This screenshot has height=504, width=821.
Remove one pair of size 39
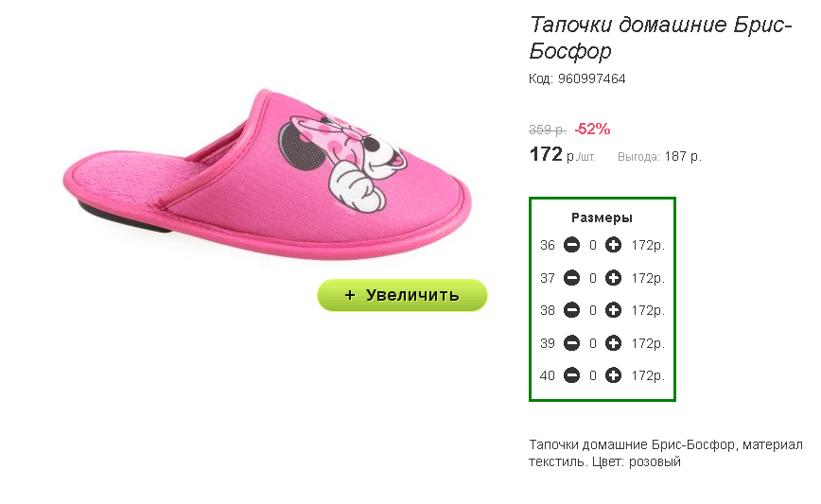(x=571, y=343)
